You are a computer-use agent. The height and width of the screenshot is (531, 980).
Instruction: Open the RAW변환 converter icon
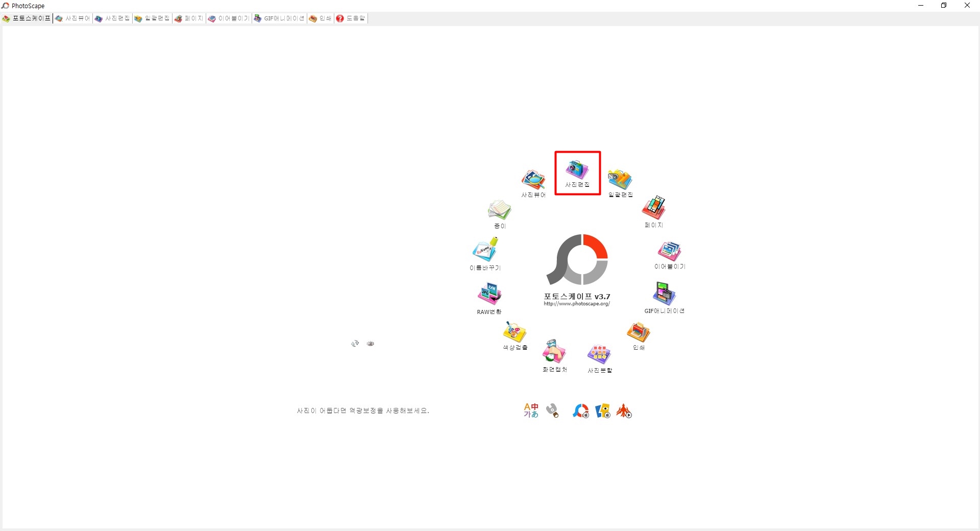point(489,299)
